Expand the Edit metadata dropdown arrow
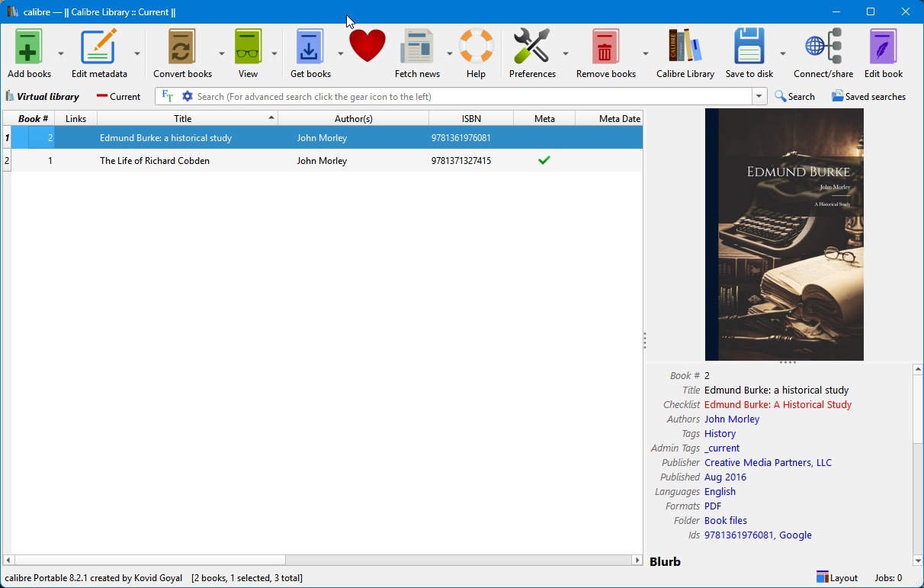924x588 pixels. [137, 53]
